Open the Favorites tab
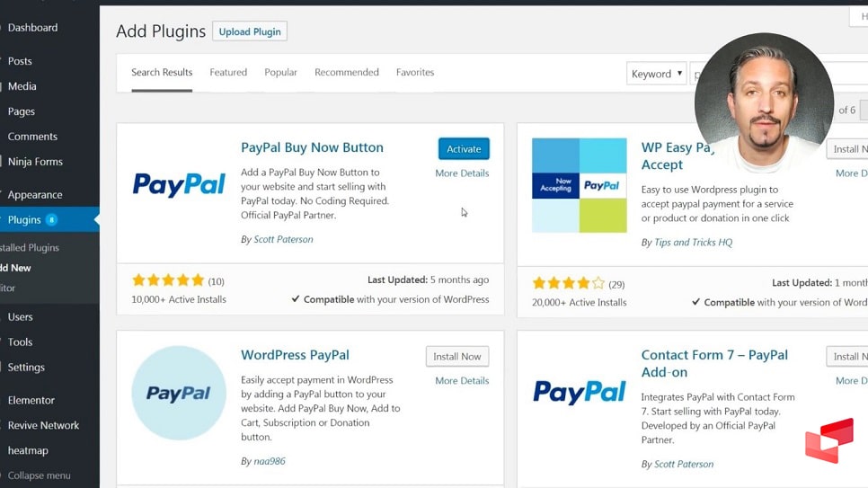This screenshot has height=488, width=868. click(415, 73)
